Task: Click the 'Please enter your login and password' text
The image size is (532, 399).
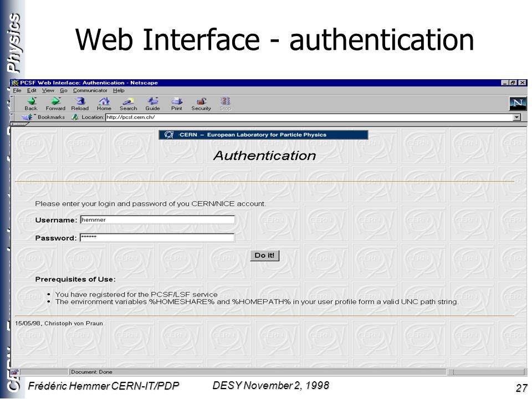Action: [151, 204]
